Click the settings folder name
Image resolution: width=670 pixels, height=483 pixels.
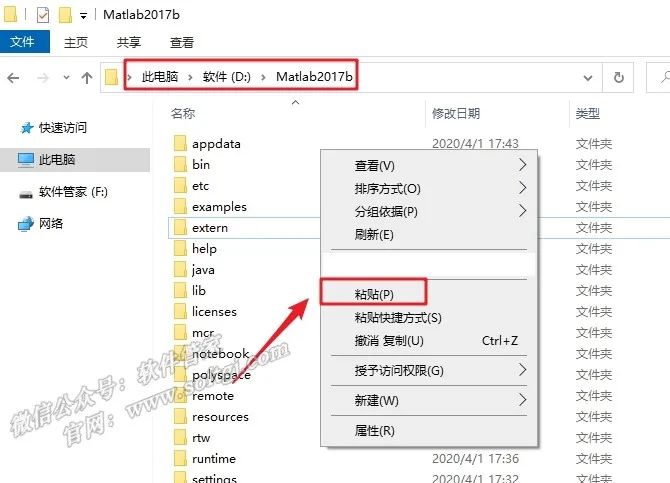(214, 478)
